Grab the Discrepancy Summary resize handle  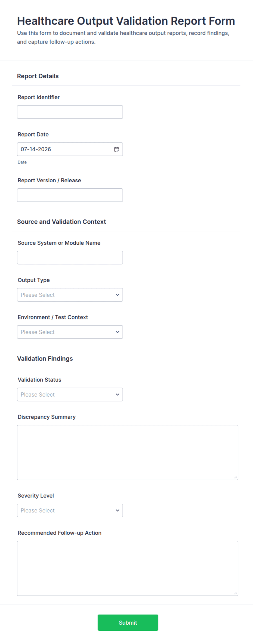click(235, 477)
